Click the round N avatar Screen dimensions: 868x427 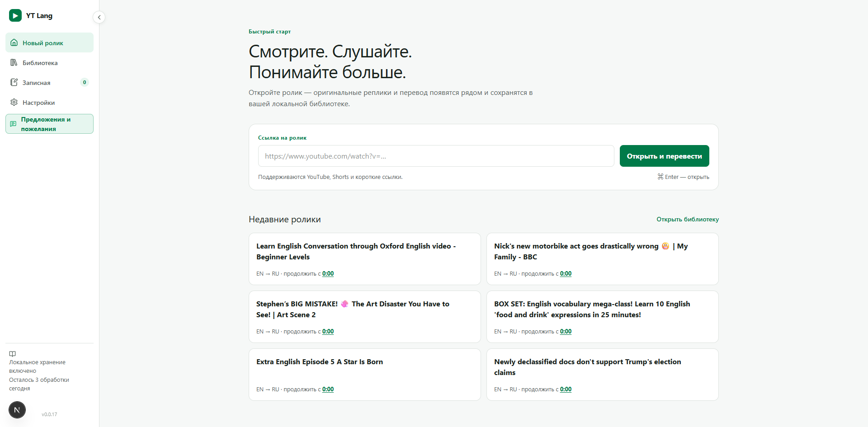(17, 410)
